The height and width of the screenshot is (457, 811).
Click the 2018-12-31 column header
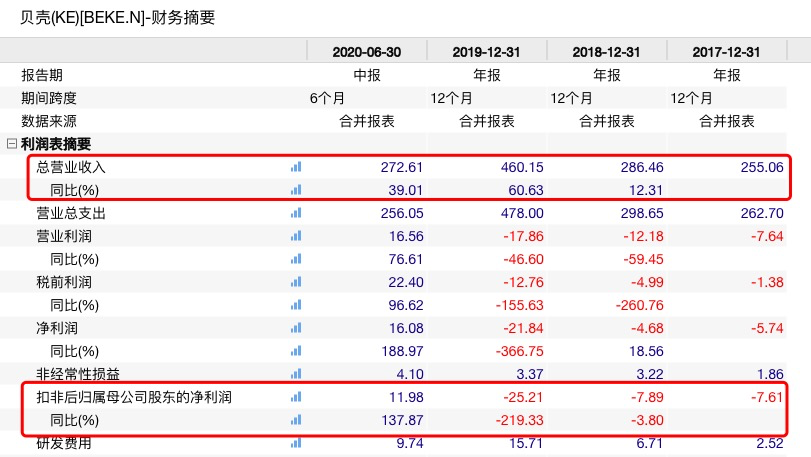click(607, 52)
